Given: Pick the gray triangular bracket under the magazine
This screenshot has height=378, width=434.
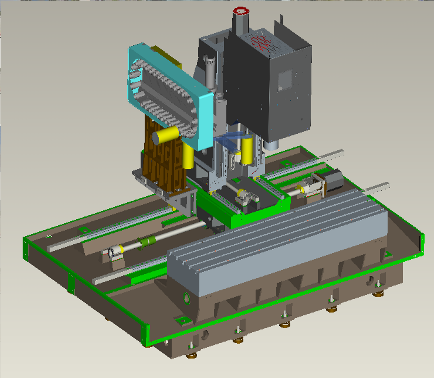Looking at the screenshot, I should pyautogui.click(x=184, y=203).
